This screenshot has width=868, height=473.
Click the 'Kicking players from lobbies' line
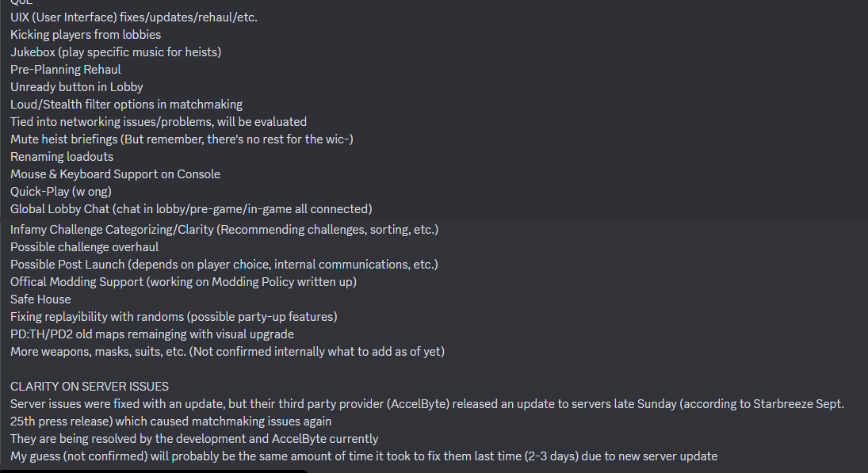pyautogui.click(x=86, y=35)
